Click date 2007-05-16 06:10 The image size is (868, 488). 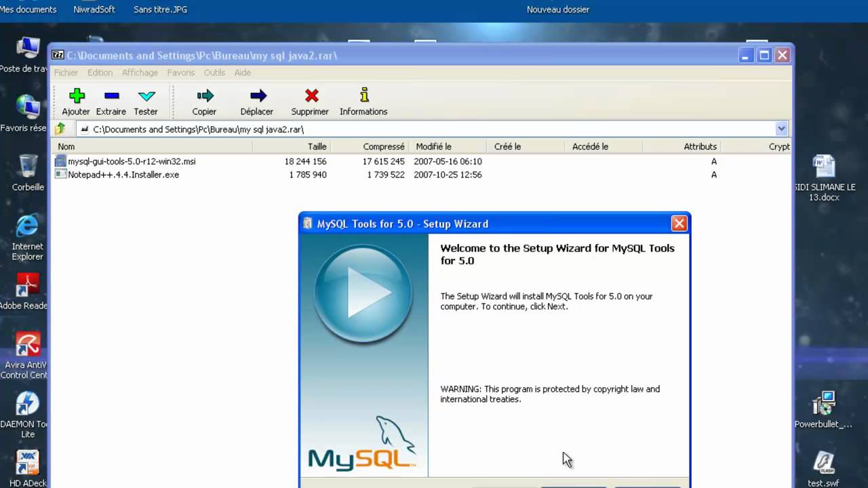coord(448,161)
